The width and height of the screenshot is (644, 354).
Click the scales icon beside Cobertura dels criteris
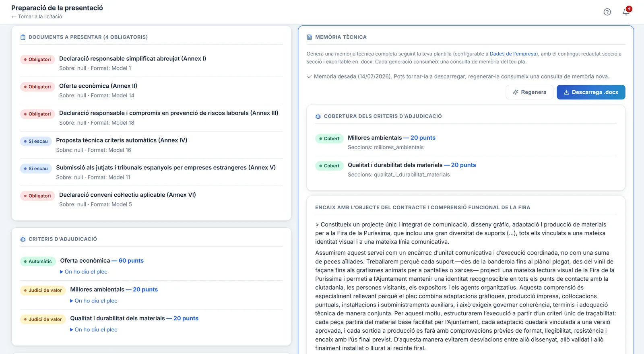[318, 116]
